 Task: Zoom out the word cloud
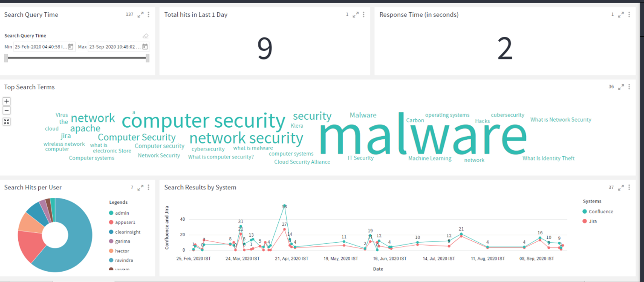coord(7,111)
